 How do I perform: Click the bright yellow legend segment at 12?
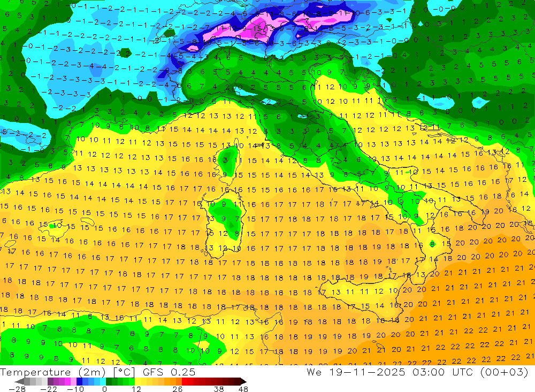click(138, 381)
